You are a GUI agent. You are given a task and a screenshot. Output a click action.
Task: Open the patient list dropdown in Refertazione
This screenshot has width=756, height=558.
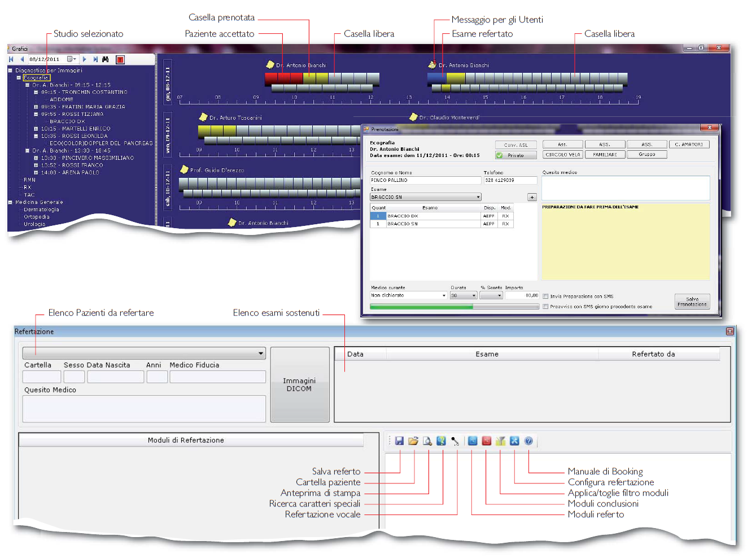coord(144,354)
